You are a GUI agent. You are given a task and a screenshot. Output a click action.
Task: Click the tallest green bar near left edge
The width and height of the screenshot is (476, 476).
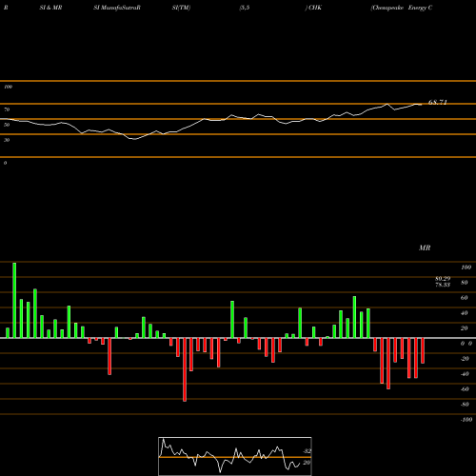14,300
